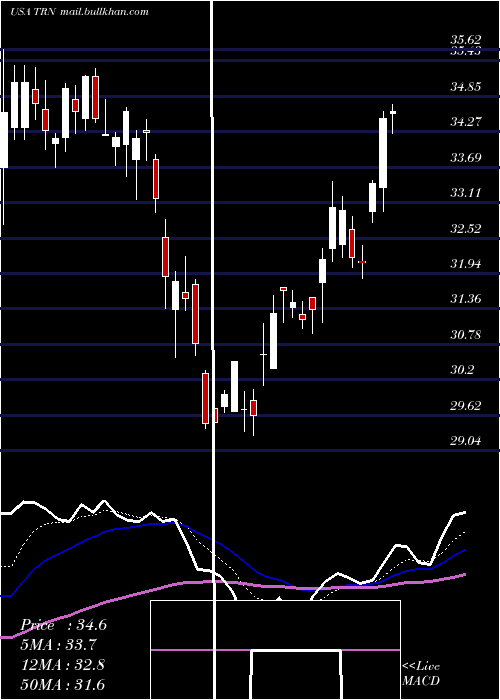Select the 29.62 price level label
The image size is (500, 700).
(466, 405)
